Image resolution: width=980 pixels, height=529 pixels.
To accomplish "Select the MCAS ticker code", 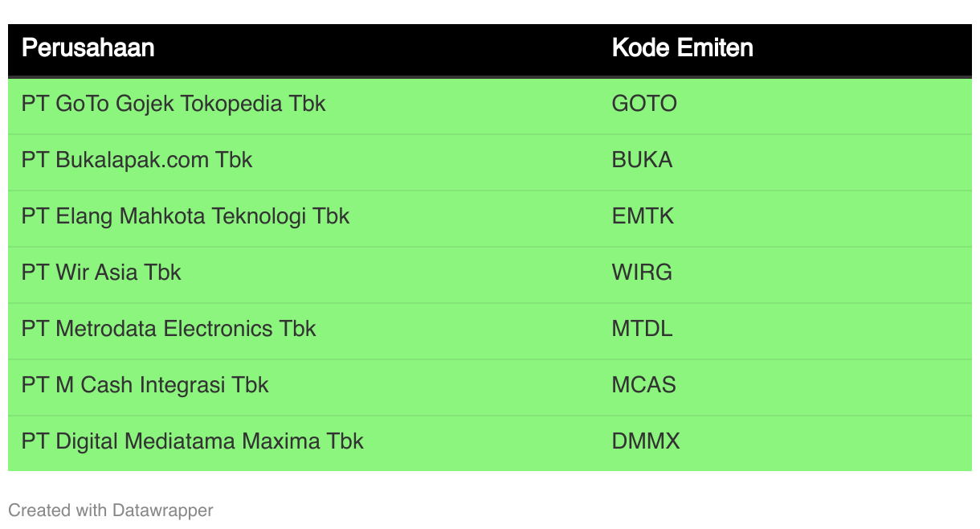I will point(643,385).
